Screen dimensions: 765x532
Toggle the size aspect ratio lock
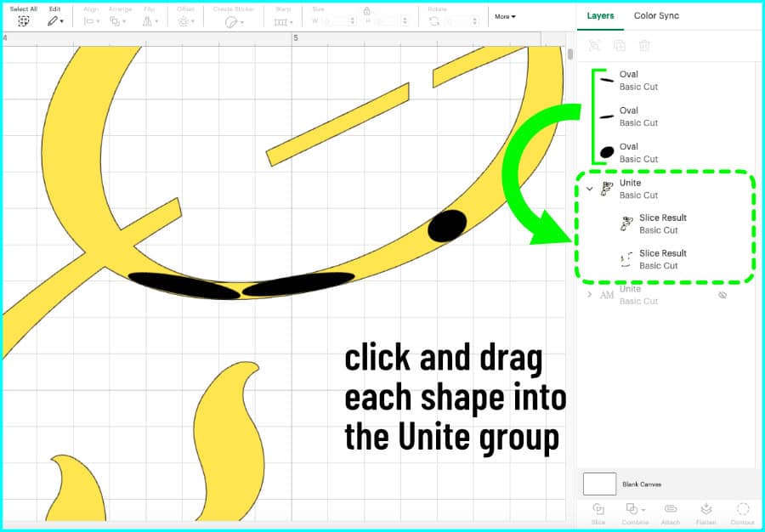coord(366,11)
